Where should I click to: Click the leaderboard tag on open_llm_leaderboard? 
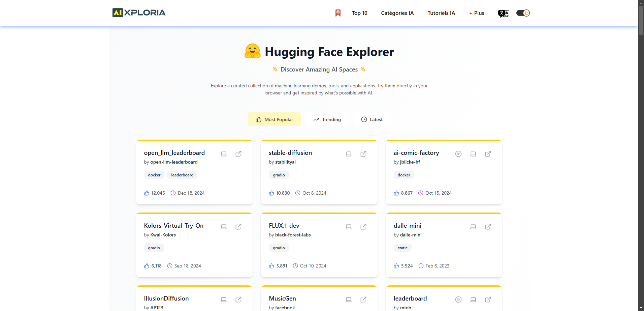click(182, 175)
